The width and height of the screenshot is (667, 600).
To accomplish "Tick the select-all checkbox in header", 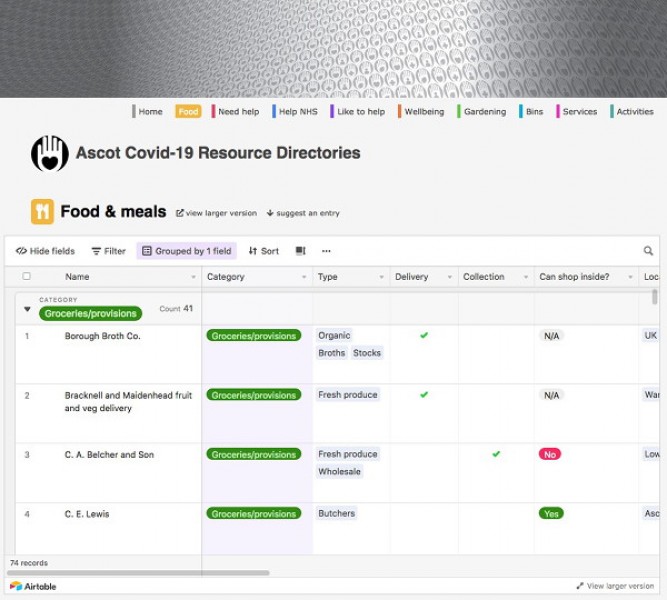I will pos(27,277).
